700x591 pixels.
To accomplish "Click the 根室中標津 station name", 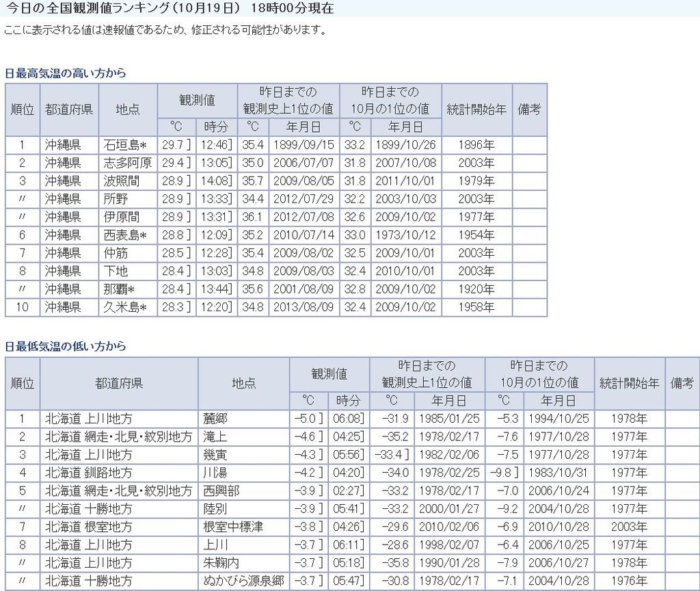I will tap(233, 527).
